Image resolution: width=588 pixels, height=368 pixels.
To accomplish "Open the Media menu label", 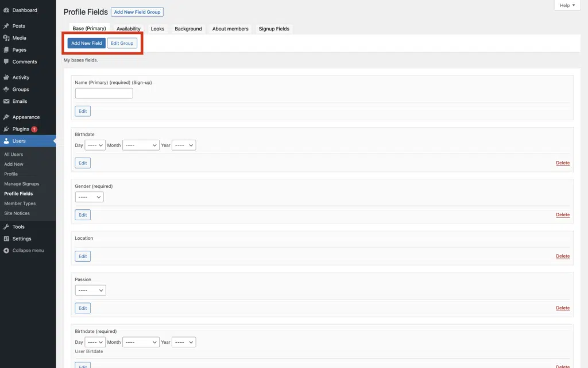I will (x=19, y=38).
